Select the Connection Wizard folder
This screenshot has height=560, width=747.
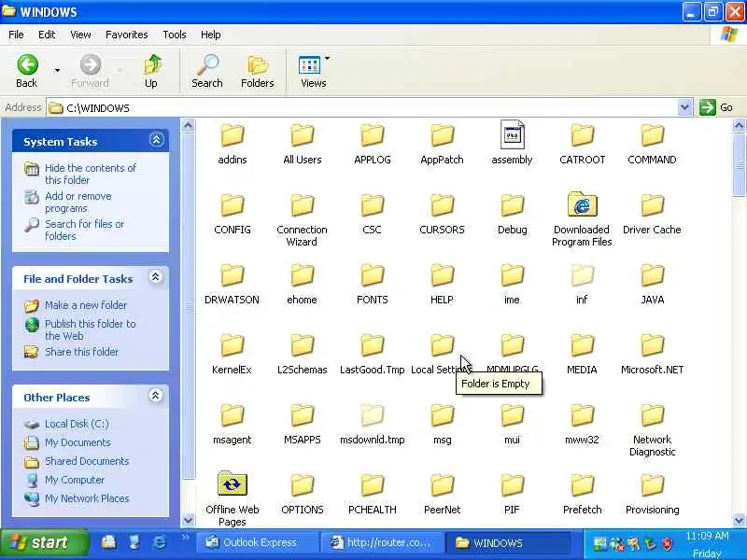click(302, 205)
